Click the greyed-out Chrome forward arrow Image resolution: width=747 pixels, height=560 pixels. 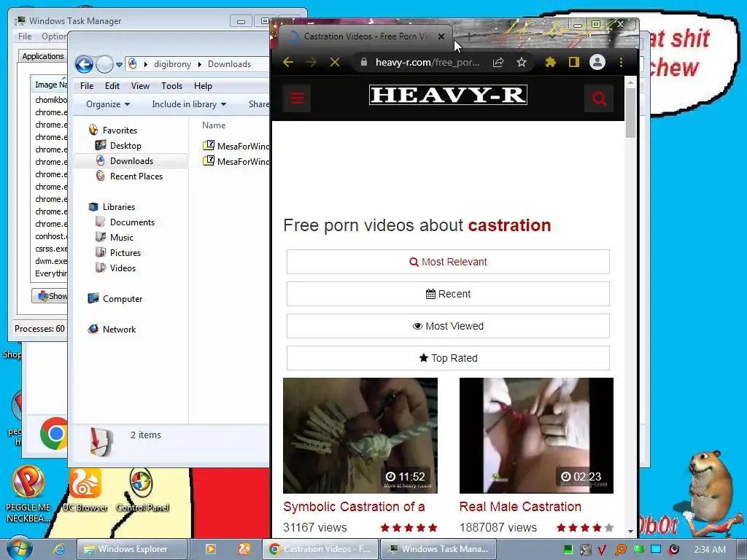[x=311, y=63]
